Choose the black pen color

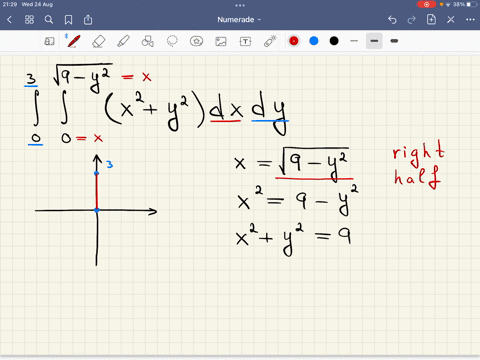click(x=334, y=41)
